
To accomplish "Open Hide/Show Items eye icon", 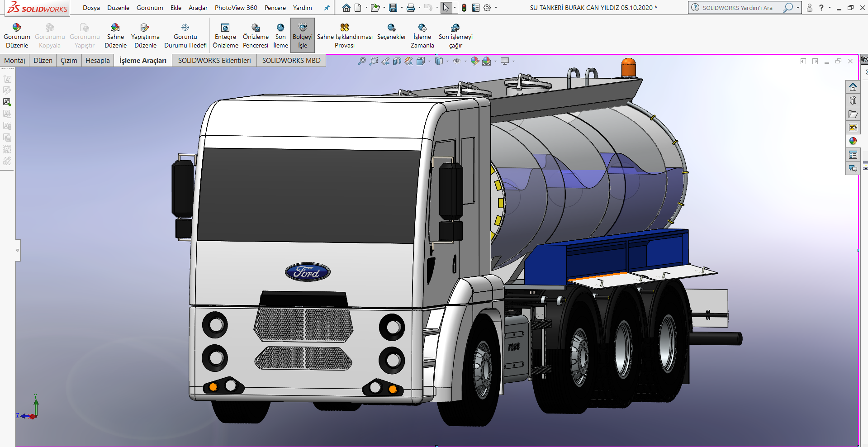I will coord(457,61).
